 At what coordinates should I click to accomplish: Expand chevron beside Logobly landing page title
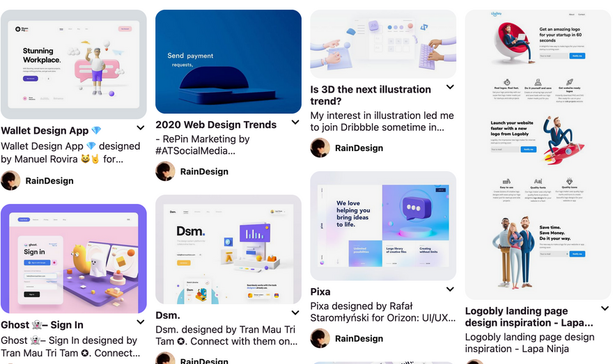point(605,308)
